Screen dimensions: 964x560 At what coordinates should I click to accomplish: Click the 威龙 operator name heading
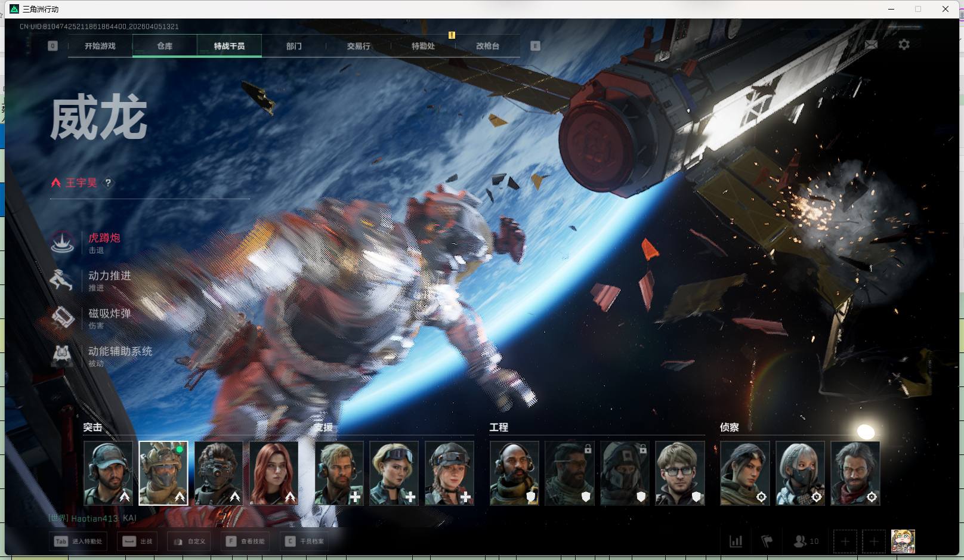coord(98,119)
